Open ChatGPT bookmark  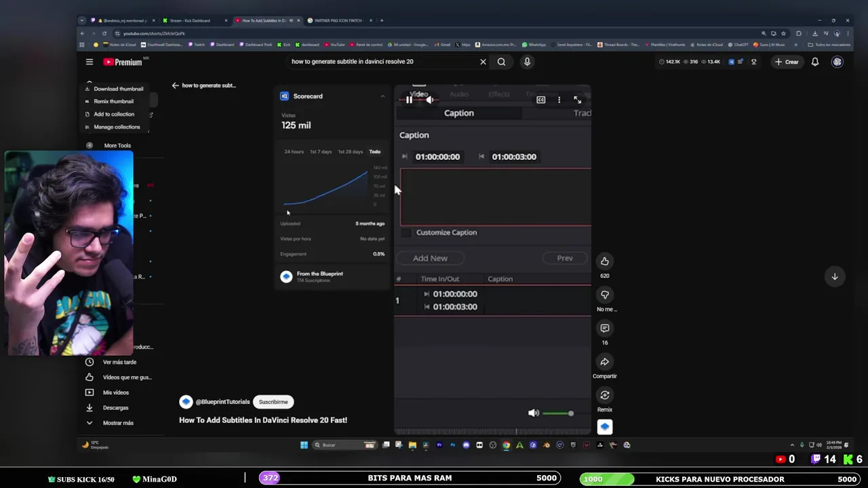coord(738,45)
